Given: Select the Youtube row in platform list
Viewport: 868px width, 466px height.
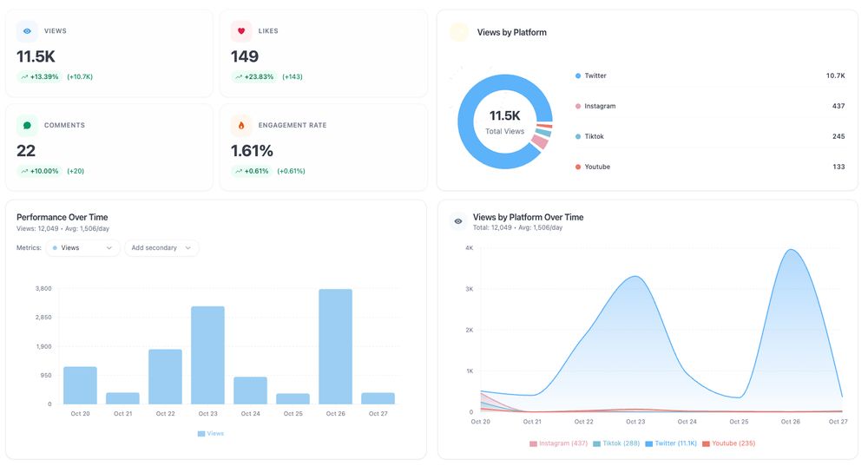Looking at the screenshot, I should coord(710,167).
